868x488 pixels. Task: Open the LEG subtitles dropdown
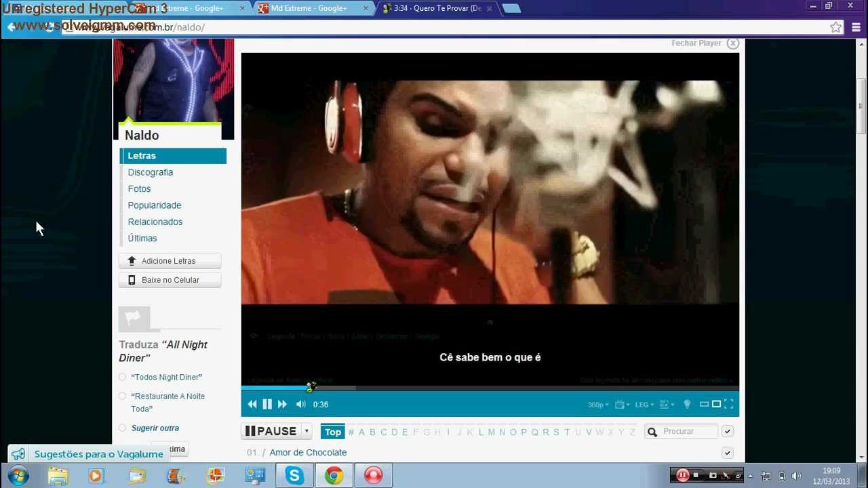pos(644,405)
